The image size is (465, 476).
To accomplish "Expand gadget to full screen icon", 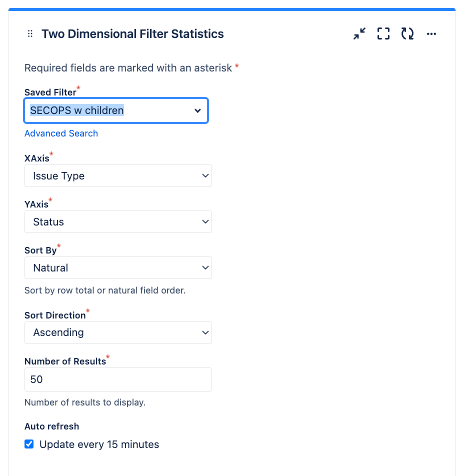I will pyautogui.click(x=383, y=33).
